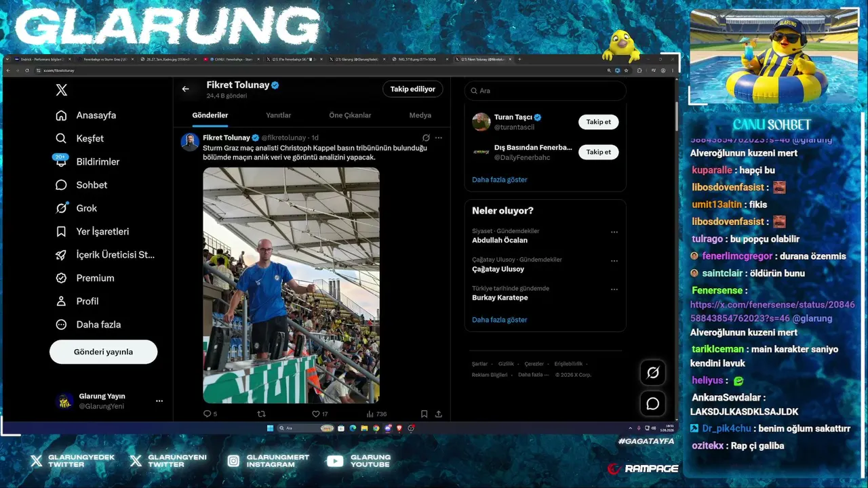Open Microsoft Edge from the taskbar
Viewport: 868px width, 488px height.
click(x=353, y=428)
